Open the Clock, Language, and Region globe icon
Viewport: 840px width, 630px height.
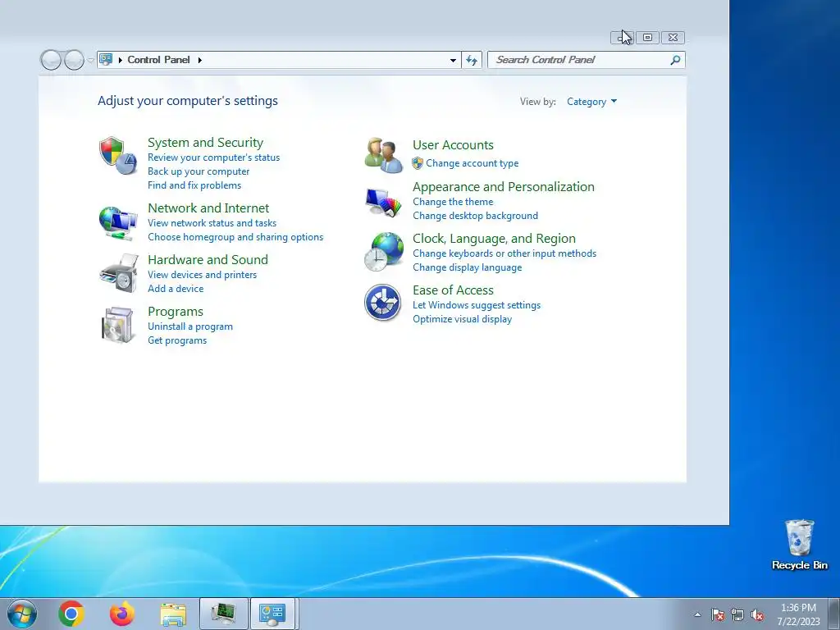coord(384,251)
